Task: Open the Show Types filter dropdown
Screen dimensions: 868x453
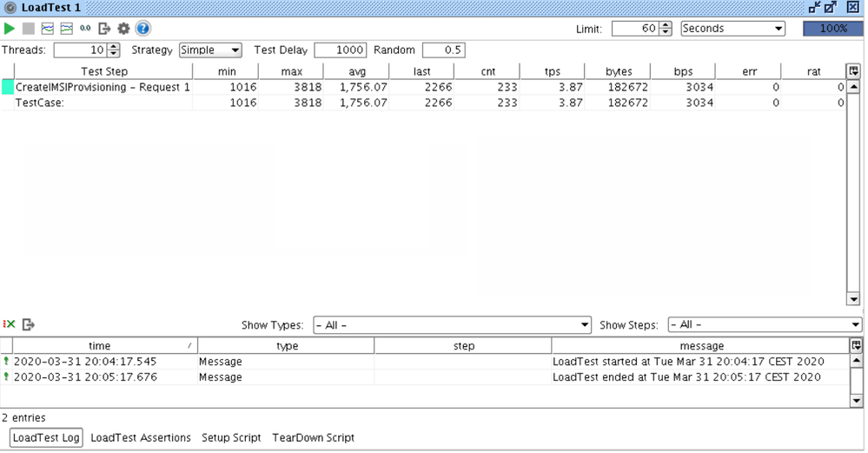Action: (x=452, y=325)
